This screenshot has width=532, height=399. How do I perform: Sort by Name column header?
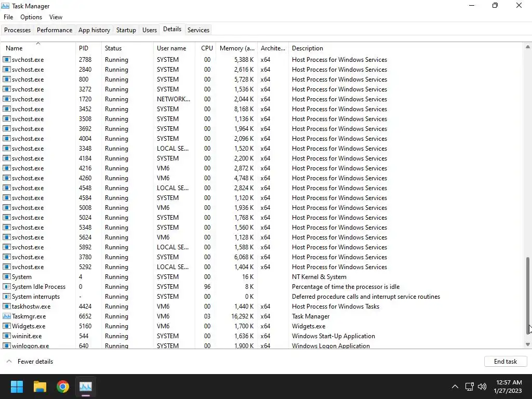tap(38, 48)
